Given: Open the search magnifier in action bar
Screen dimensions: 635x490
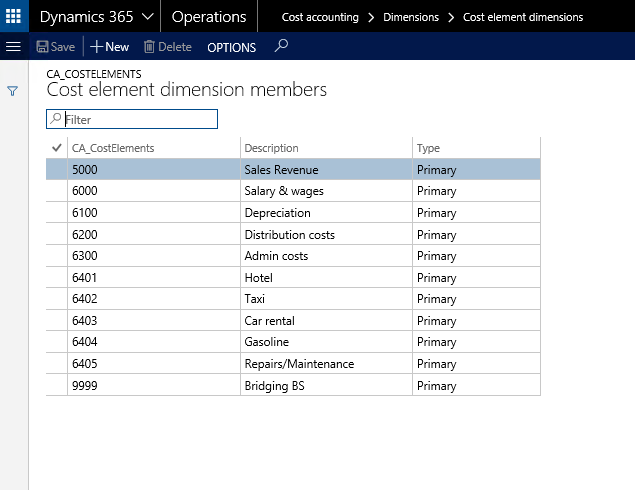Looking at the screenshot, I should 282,46.
